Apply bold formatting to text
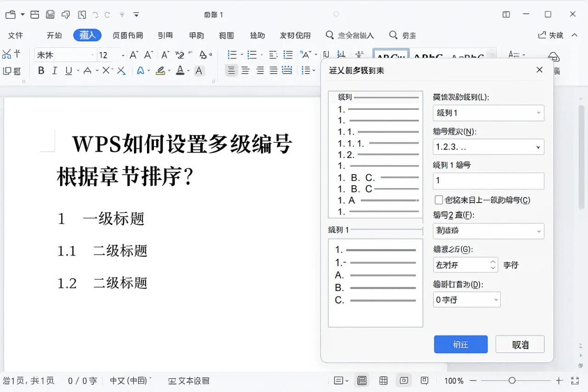 [x=41, y=70]
